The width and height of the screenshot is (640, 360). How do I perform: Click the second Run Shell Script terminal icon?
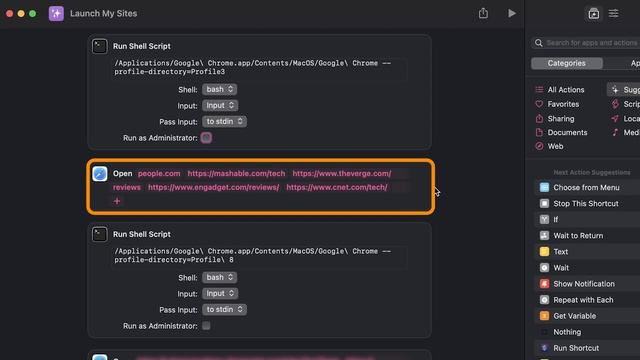click(100, 234)
